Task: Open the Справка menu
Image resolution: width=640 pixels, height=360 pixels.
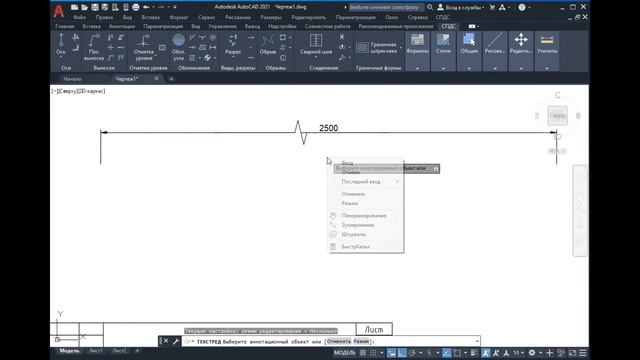Action: 418,18
